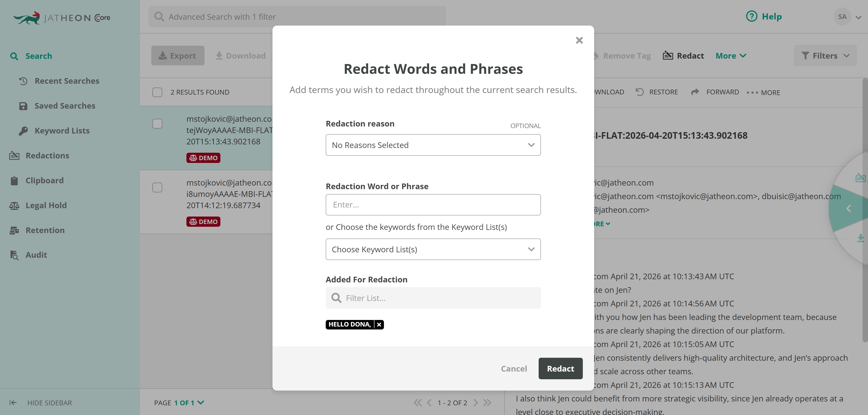This screenshot has width=868, height=415.
Task: Go to next page arrow
Action: coord(475,403)
